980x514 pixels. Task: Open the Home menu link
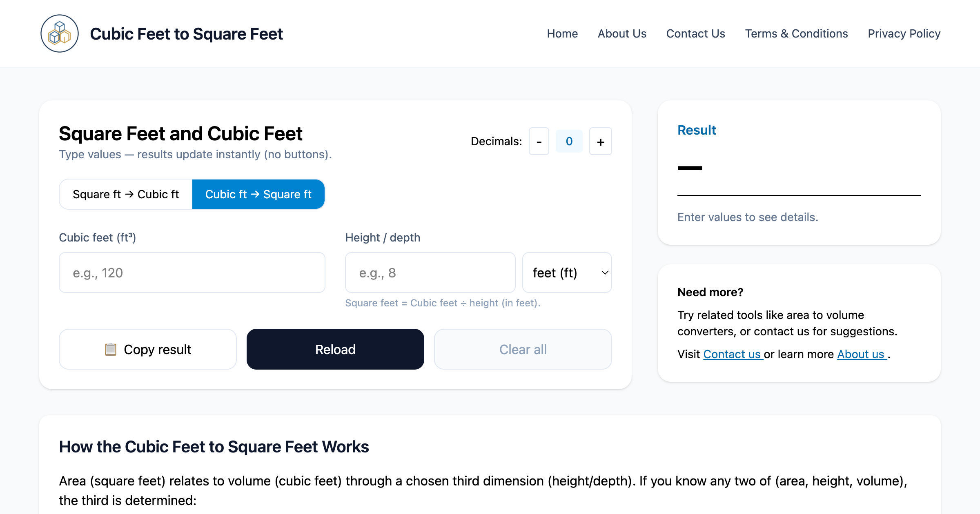[562, 33]
